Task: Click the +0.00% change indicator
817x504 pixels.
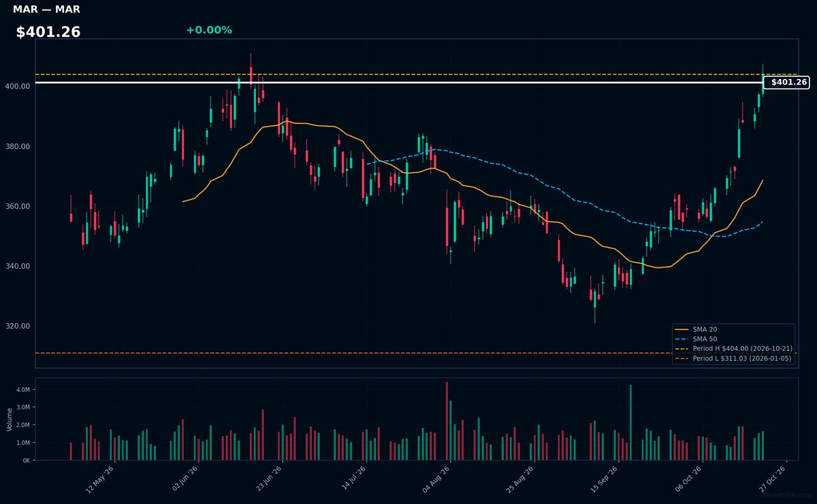Action: coord(209,30)
